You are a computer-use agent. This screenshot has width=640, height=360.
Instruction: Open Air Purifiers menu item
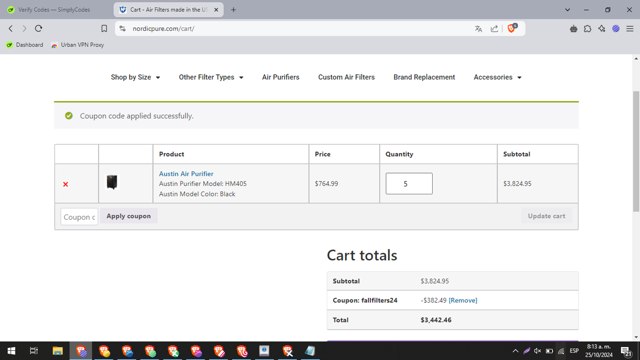click(x=280, y=77)
